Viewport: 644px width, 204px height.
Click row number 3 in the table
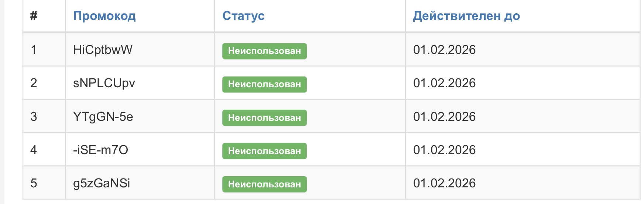point(34,117)
